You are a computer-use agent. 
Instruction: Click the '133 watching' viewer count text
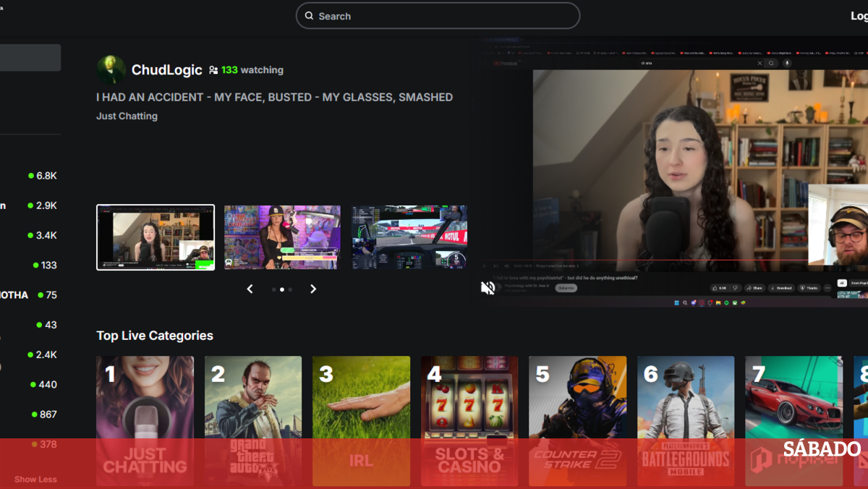pyautogui.click(x=252, y=70)
